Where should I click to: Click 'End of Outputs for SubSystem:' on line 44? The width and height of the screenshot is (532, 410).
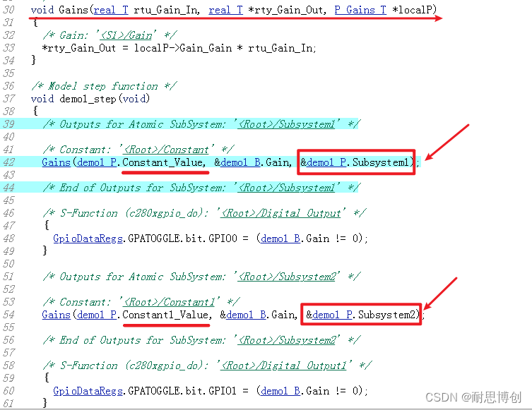coord(143,188)
